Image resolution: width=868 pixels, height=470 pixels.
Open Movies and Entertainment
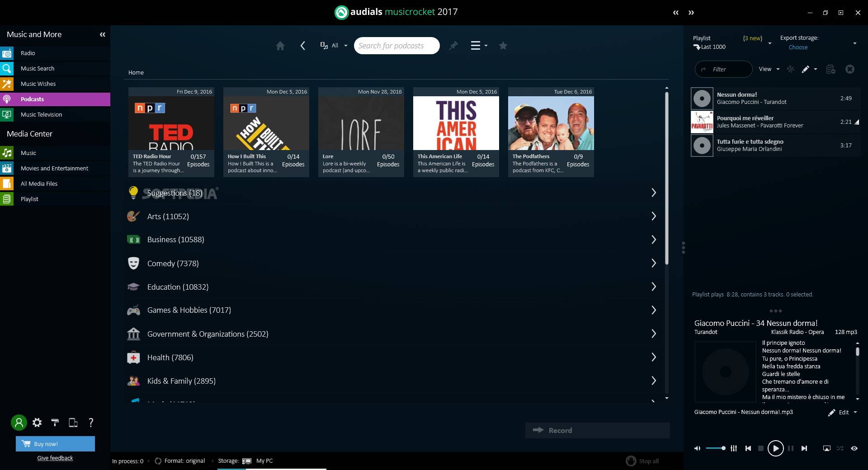(x=55, y=168)
